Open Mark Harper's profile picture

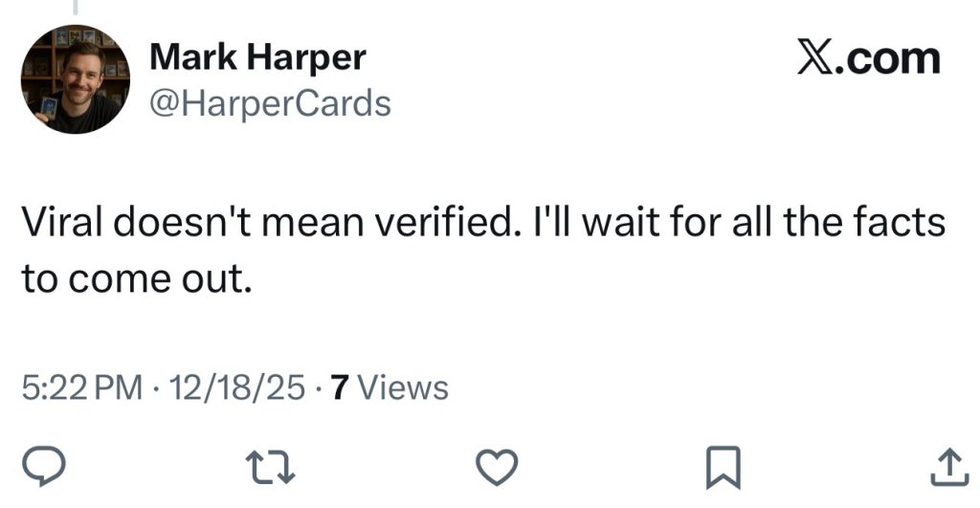click(x=75, y=78)
